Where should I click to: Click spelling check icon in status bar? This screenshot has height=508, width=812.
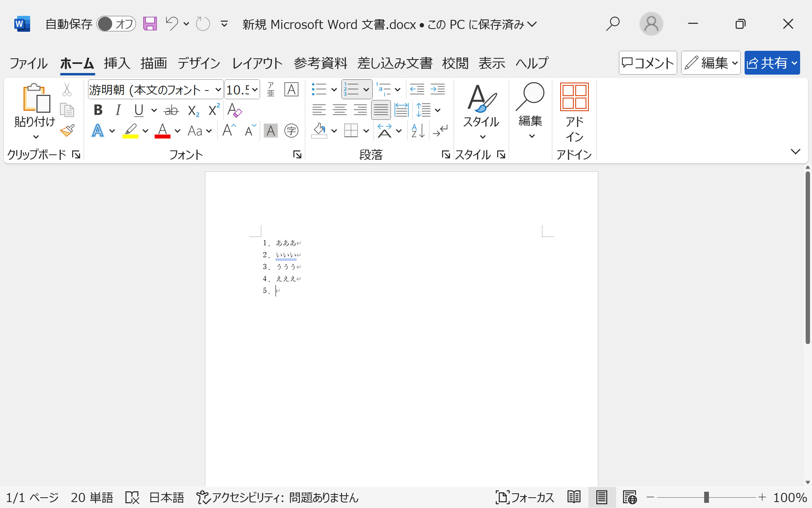tap(132, 497)
